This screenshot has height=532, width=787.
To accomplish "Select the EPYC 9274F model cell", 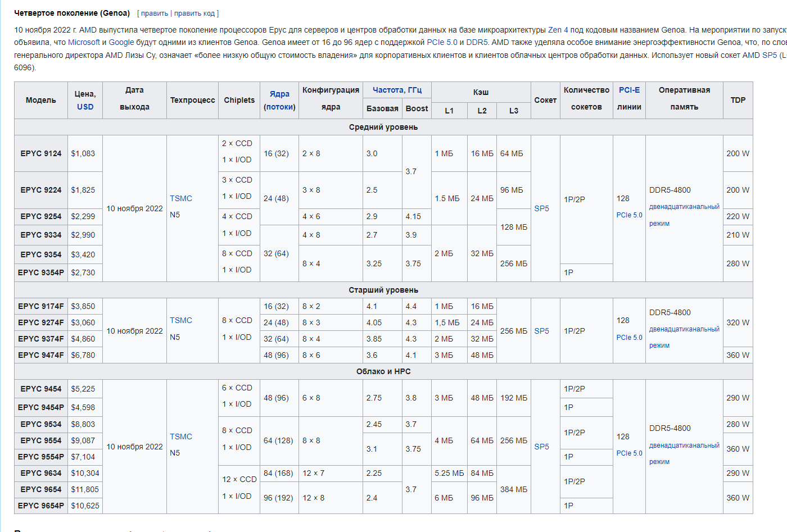I will pyautogui.click(x=41, y=322).
